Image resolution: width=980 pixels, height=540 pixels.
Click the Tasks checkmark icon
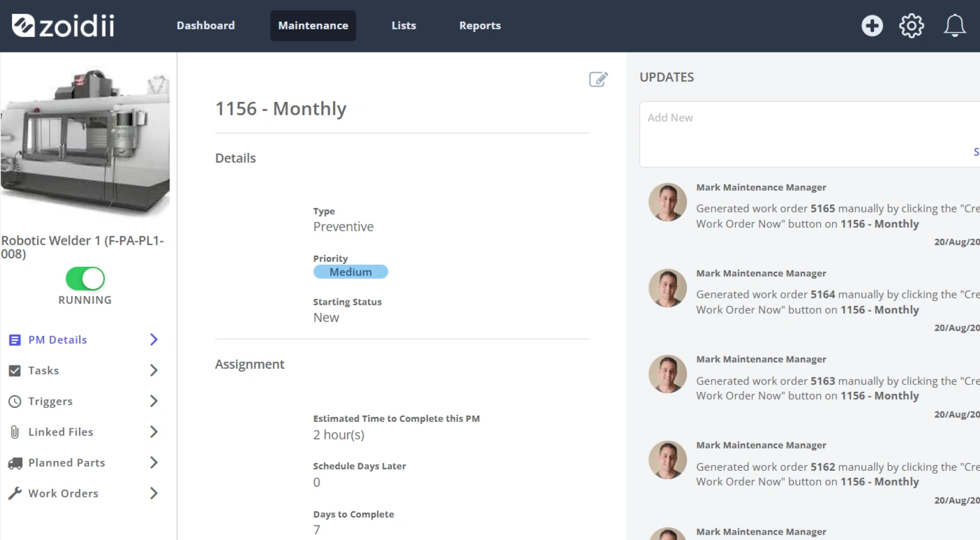coord(15,371)
